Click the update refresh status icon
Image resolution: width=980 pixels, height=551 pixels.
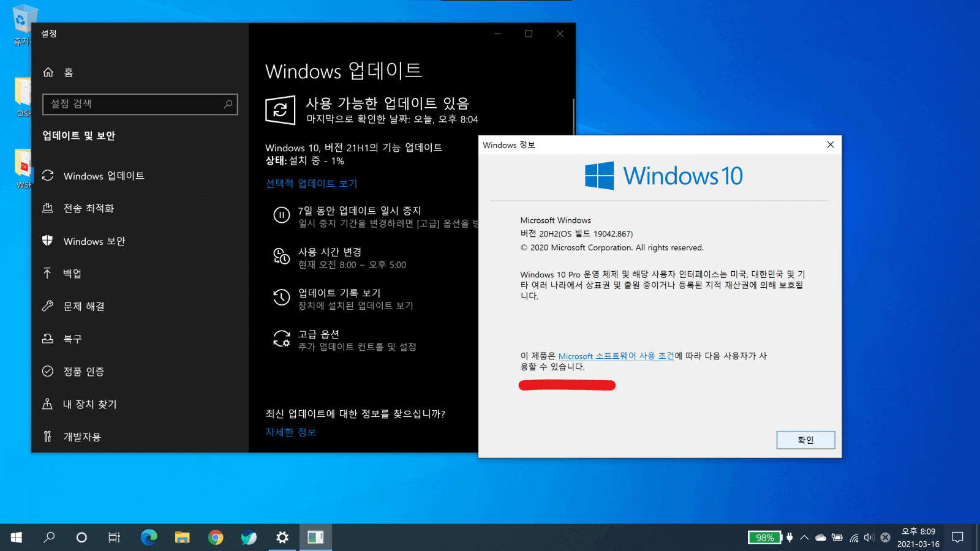pos(281,110)
